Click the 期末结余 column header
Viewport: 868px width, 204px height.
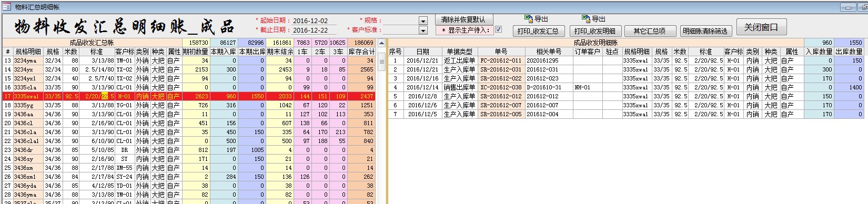tap(279, 52)
